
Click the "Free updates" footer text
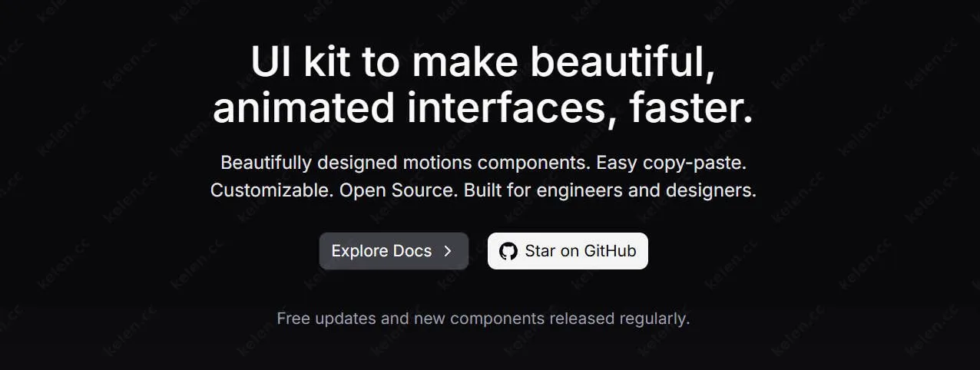(326, 318)
